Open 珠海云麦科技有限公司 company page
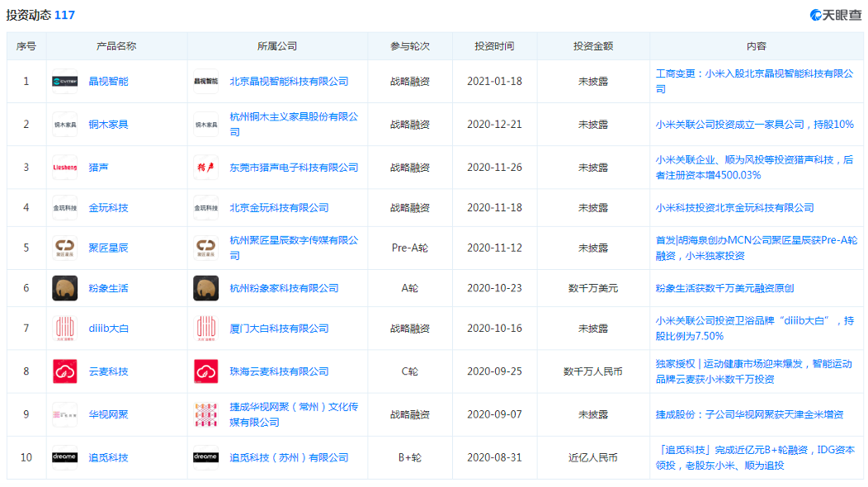 click(279, 371)
